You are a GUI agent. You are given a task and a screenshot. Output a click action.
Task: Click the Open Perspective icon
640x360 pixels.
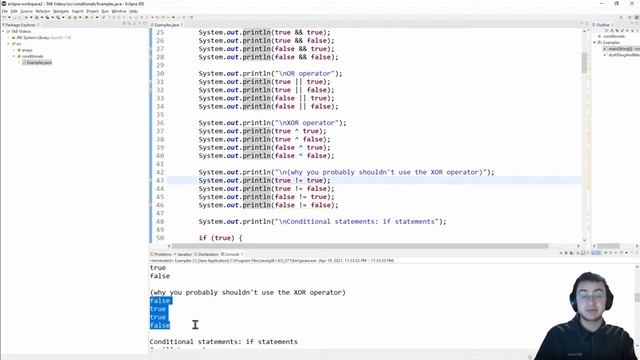631,18
